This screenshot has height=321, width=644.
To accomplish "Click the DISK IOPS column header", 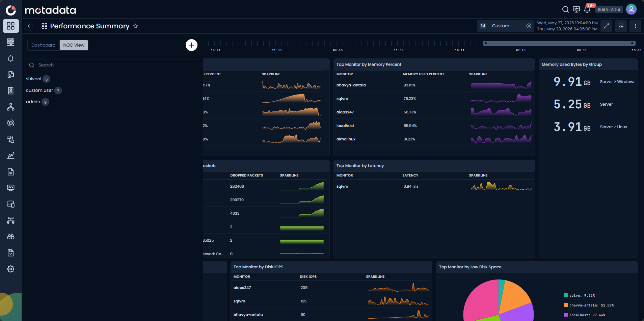I will tap(308, 277).
